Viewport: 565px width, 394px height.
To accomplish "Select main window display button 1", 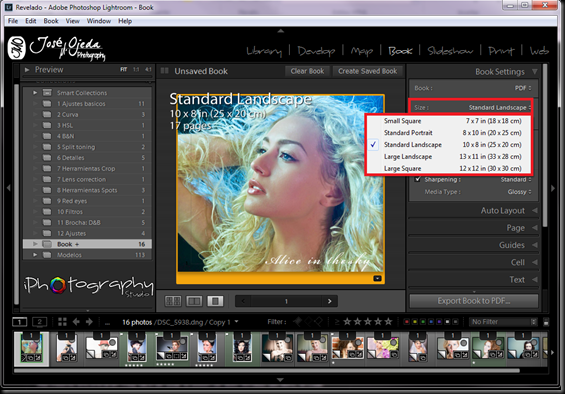I will click(19, 322).
